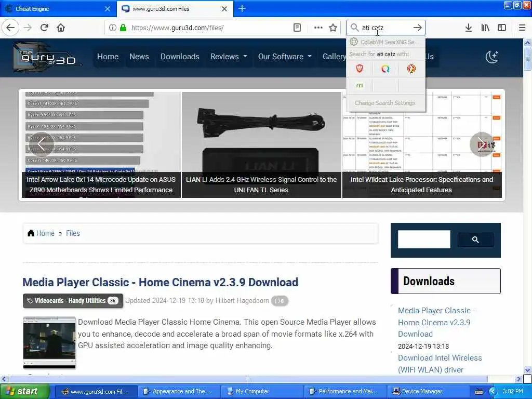Click the sidebar search text field

click(x=424, y=239)
